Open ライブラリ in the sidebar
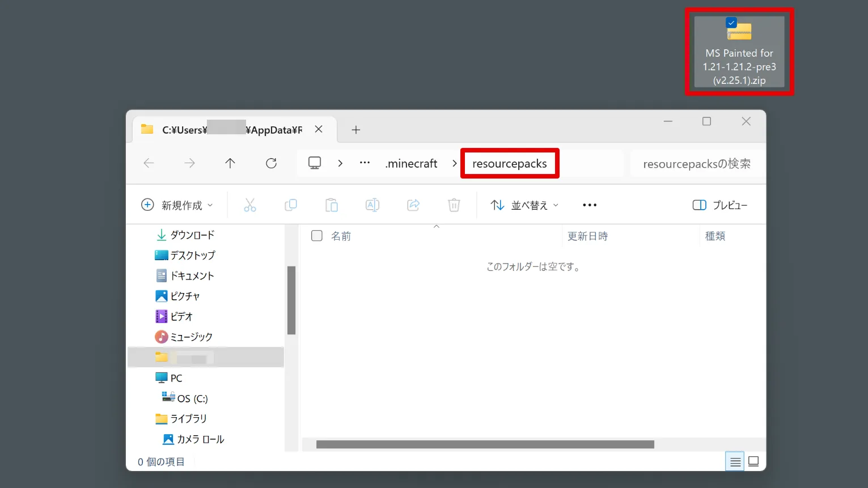 181,418
